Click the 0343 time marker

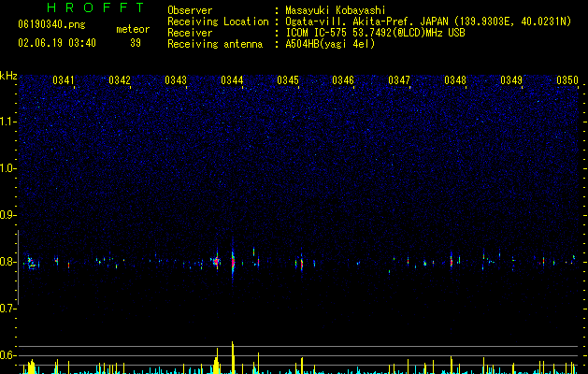(176, 80)
